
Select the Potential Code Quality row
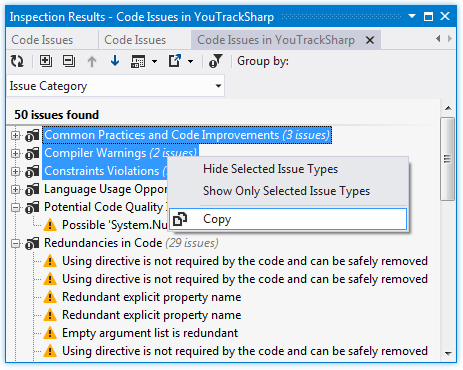coord(105,207)
